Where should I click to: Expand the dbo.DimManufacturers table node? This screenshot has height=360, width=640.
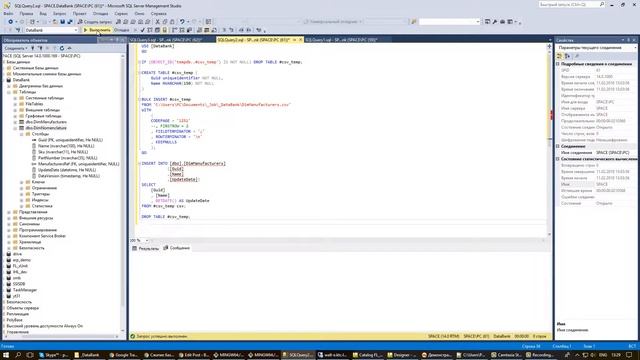[x=16, y=122]
